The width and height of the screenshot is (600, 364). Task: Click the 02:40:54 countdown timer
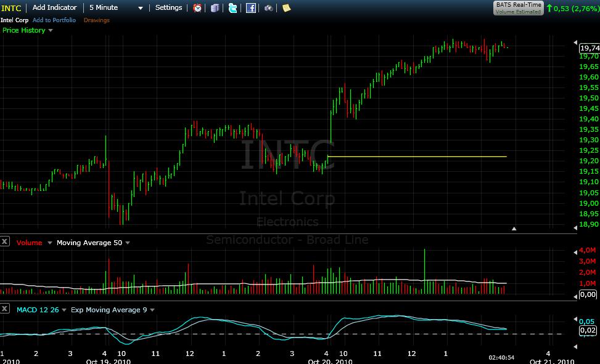pos(501,358)
